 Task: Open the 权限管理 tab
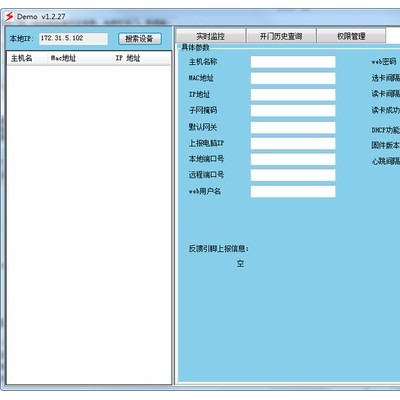tap(351, 36)
